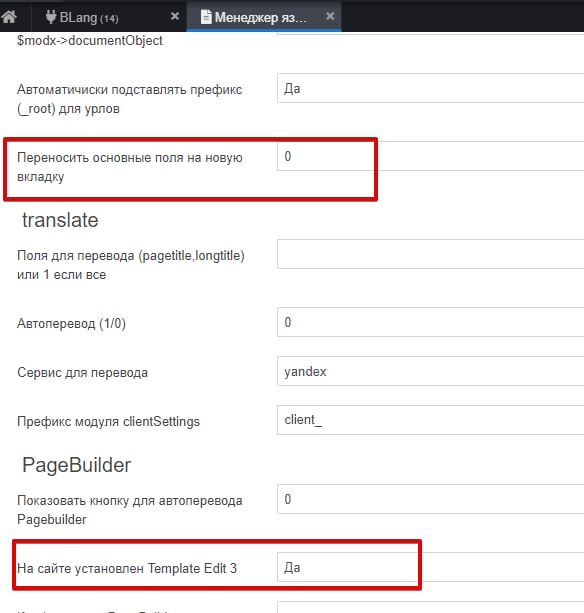Viewport: 584px width, 613px height.
Task: Open the root prefix dropdown set to Да
Action: (x=430, y=88)
